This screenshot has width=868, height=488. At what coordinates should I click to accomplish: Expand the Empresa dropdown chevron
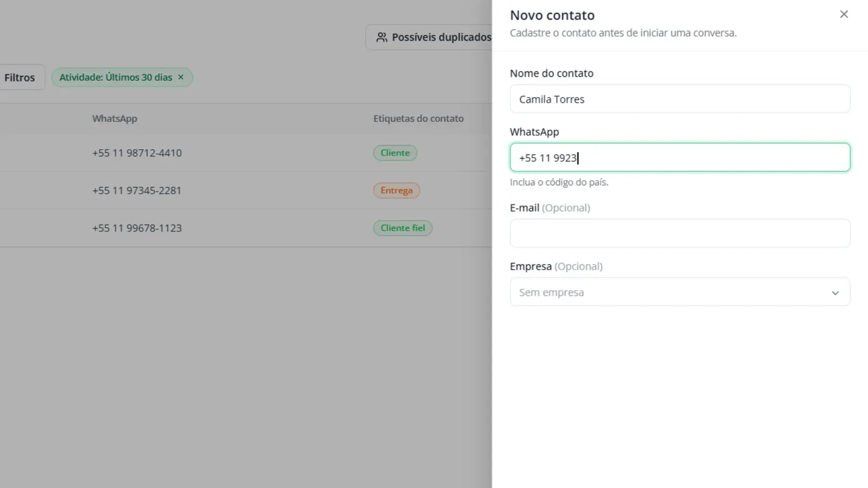click(x=835, y=292)
